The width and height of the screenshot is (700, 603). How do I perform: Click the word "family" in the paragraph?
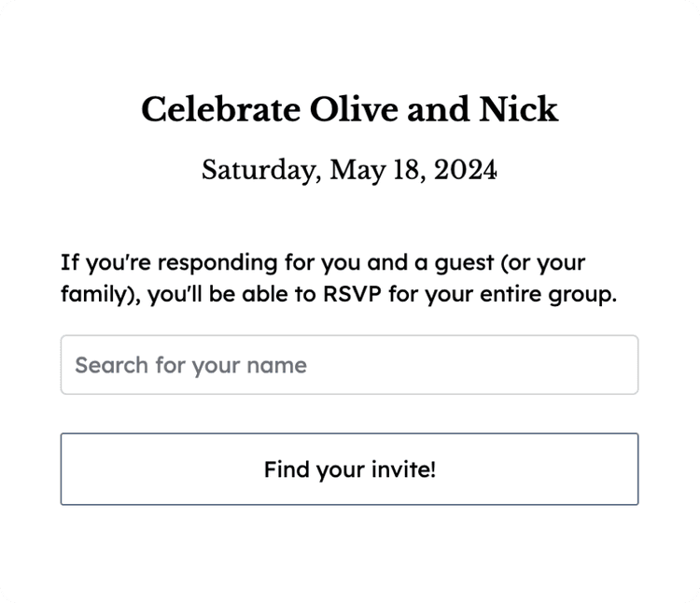[91, 295]
